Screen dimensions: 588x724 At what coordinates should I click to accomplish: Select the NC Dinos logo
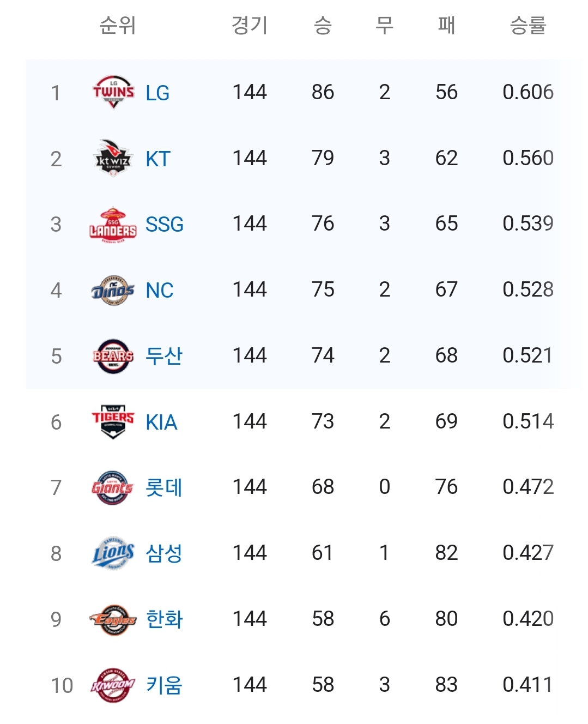click(x=113, y=290)
